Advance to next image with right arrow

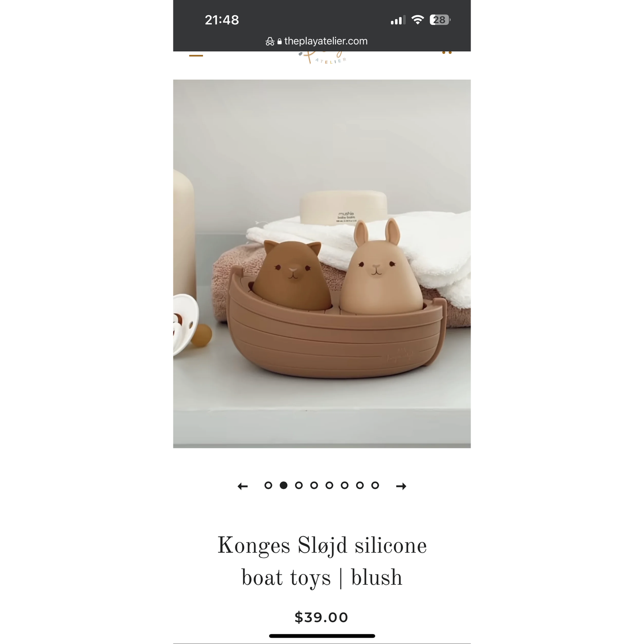[x=401, y=486]
